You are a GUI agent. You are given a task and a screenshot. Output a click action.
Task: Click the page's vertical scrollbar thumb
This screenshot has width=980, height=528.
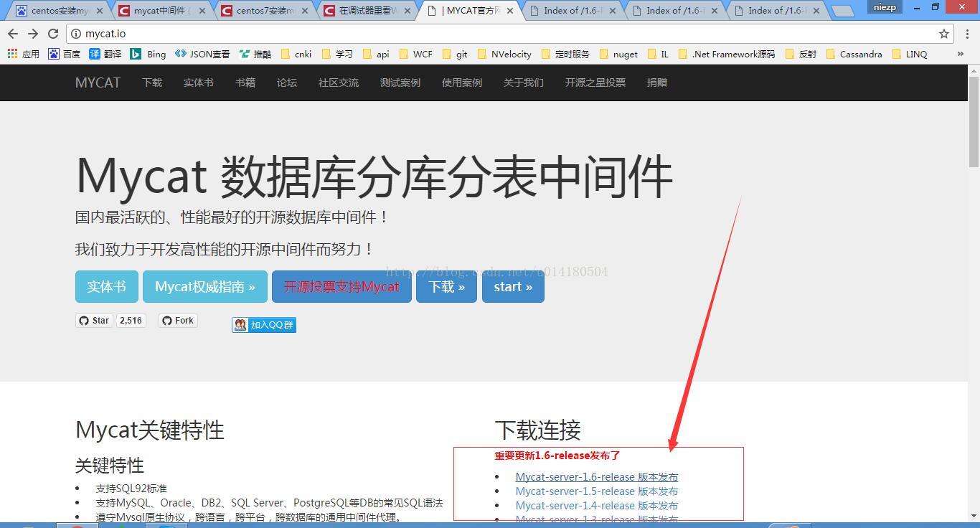(x=974, y=121)
